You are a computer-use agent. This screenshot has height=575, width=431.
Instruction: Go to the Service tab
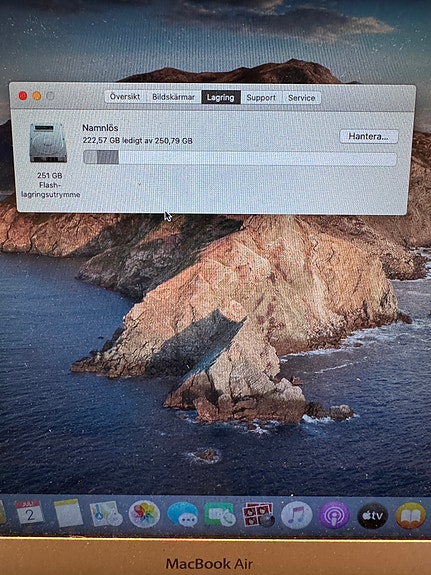(x=302, y=98)
